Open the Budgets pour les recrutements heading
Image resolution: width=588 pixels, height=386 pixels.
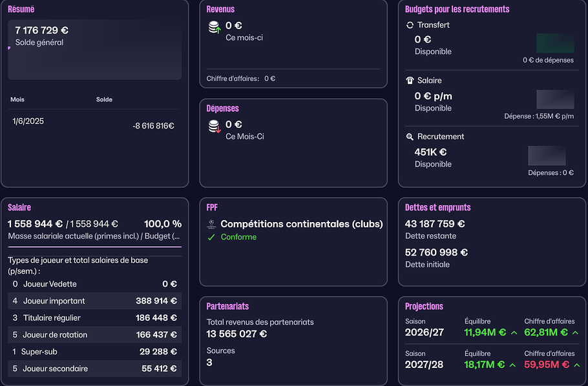(x=457, y=10)
